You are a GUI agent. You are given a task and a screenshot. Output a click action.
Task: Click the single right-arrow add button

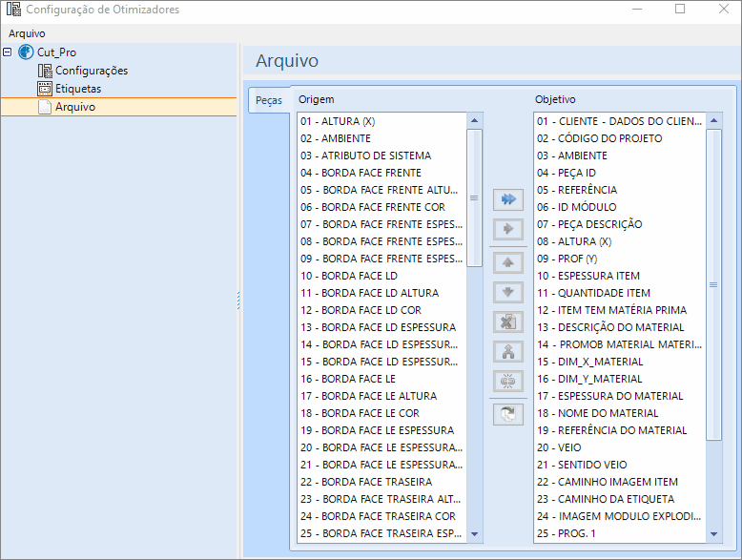pos(507,229)
